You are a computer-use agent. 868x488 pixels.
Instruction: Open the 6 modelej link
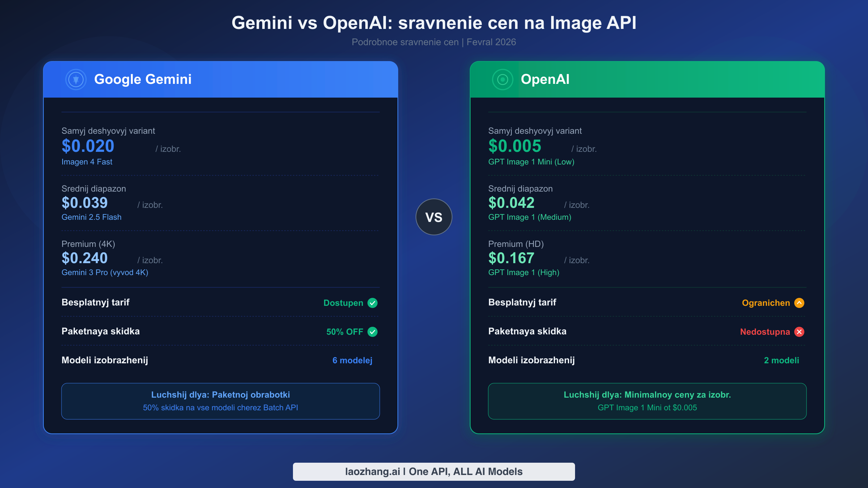[x=352, y=360]
